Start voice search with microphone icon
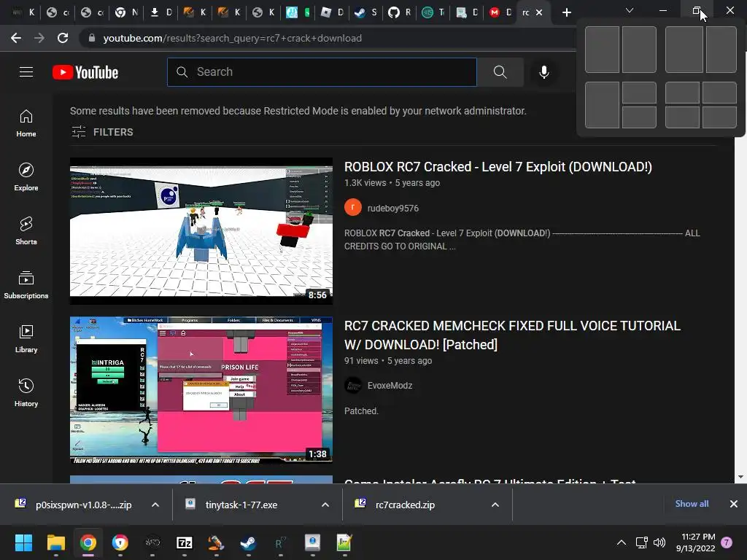The width and height of the screenshot is (747, 560). (x=544, y=72)
